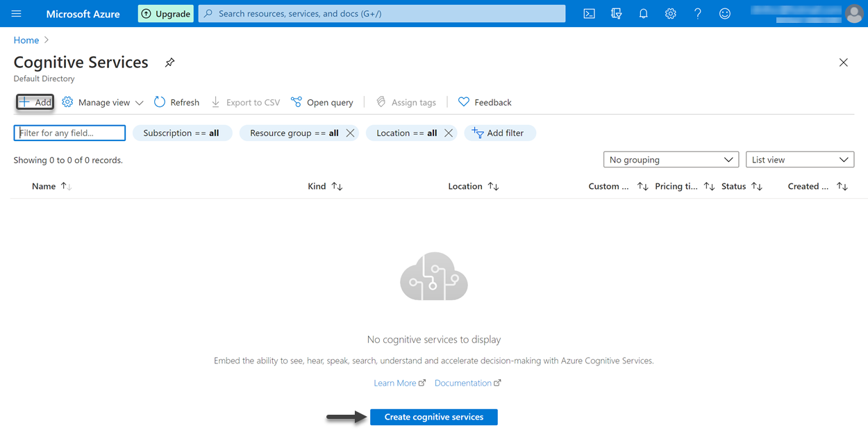
Task: Click Create cognitive services button
Action: pos(434,417)
